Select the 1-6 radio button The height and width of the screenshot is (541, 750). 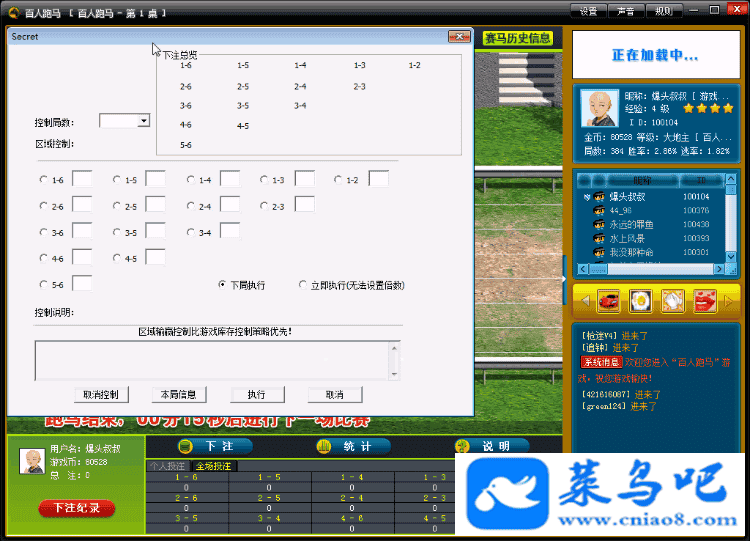[44, 180]
